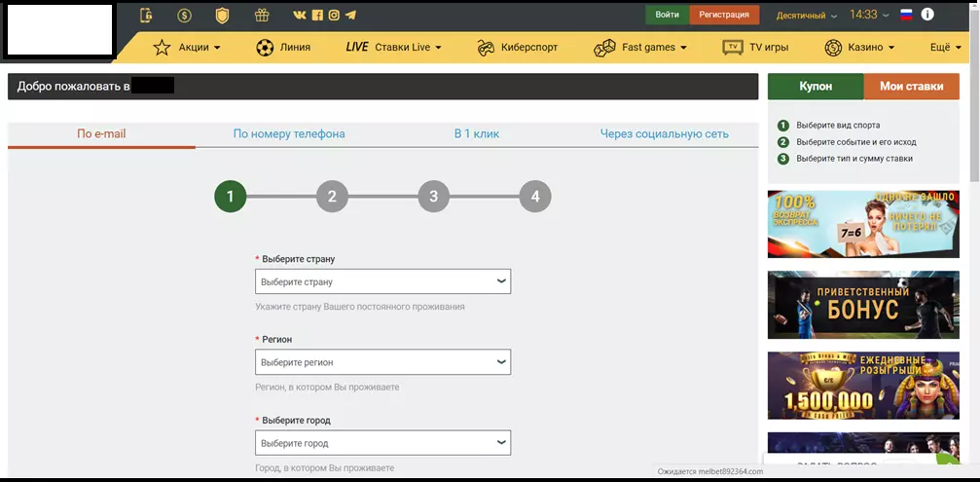Click the dice Fast games icon

604,48
